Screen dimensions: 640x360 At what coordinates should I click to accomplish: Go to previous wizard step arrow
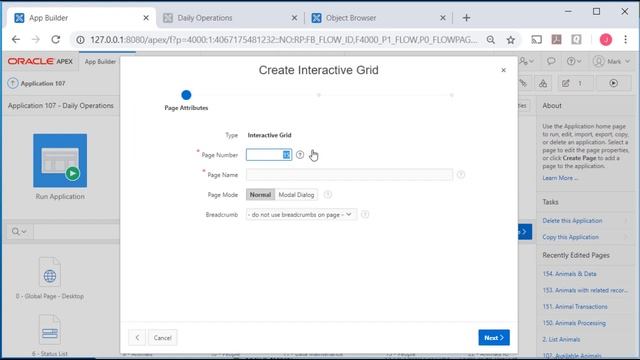tap(137, 338)
